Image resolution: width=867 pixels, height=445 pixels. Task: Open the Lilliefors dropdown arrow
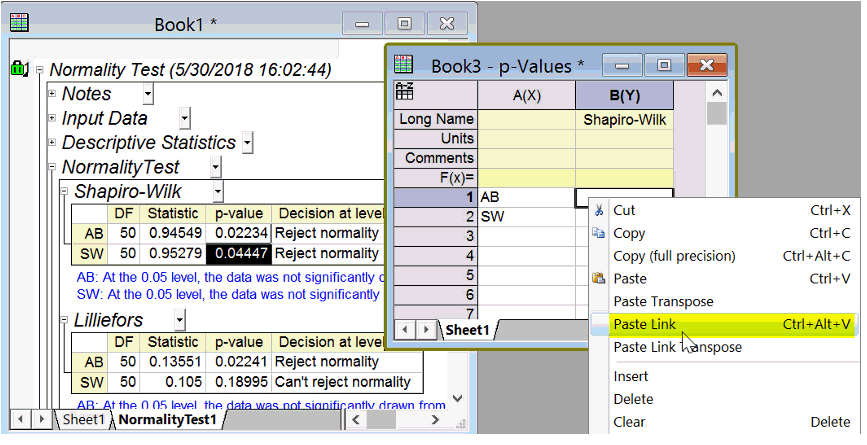[179, 320]
